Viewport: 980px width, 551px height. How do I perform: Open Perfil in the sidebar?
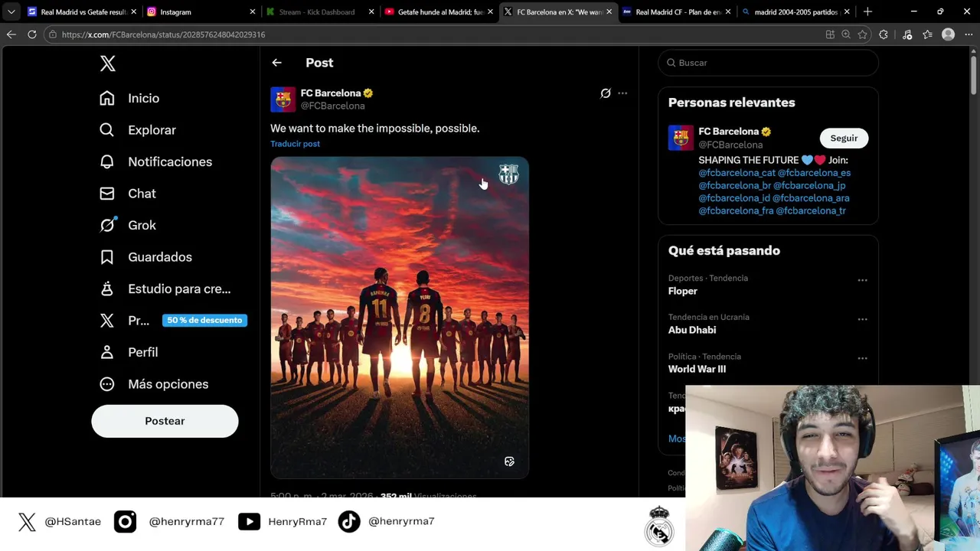tap(129, 352)
